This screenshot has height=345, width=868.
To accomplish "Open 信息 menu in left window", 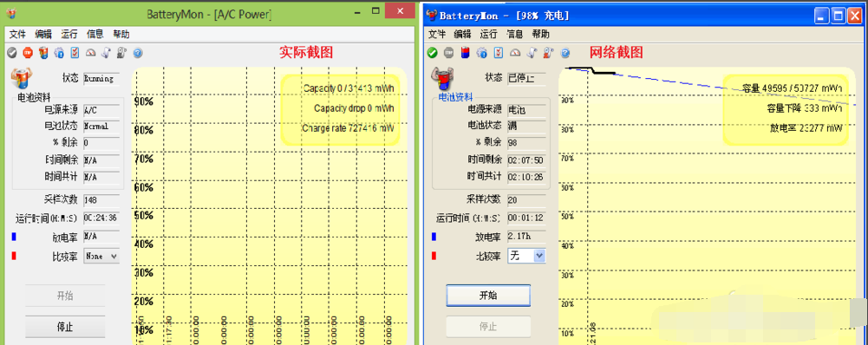I will pyautogui.click(x=95, y=35).
